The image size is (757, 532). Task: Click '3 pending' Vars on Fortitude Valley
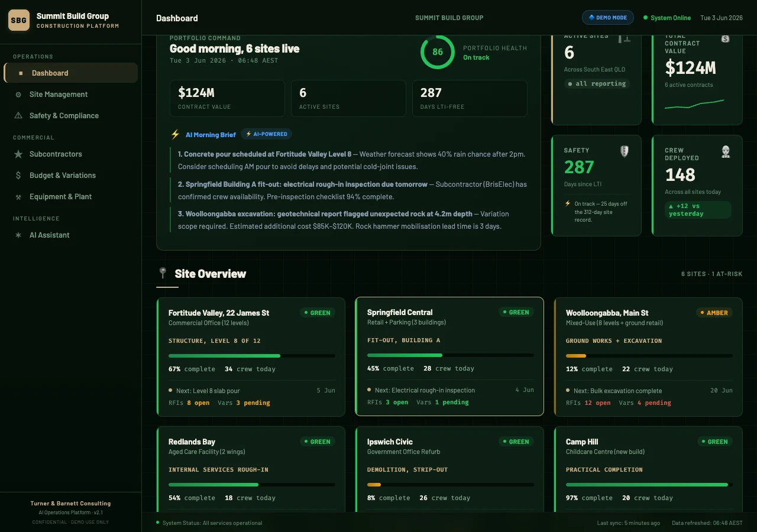253,403
